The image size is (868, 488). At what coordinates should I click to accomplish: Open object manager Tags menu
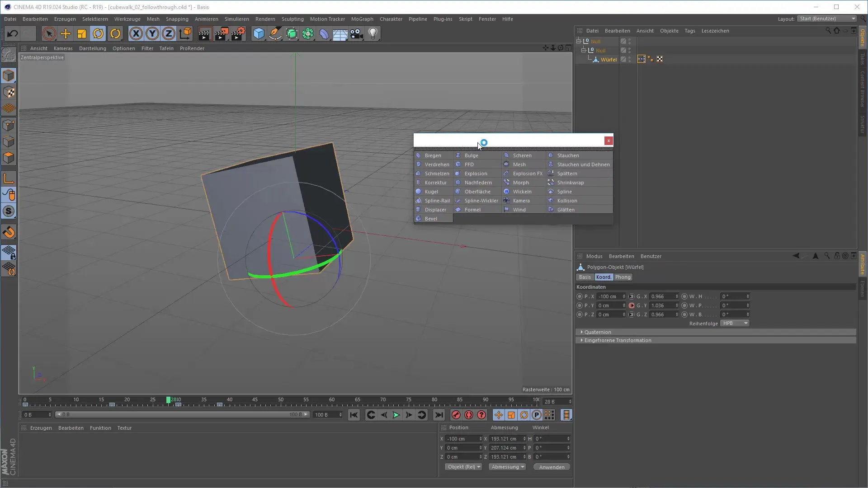[689, 31]
